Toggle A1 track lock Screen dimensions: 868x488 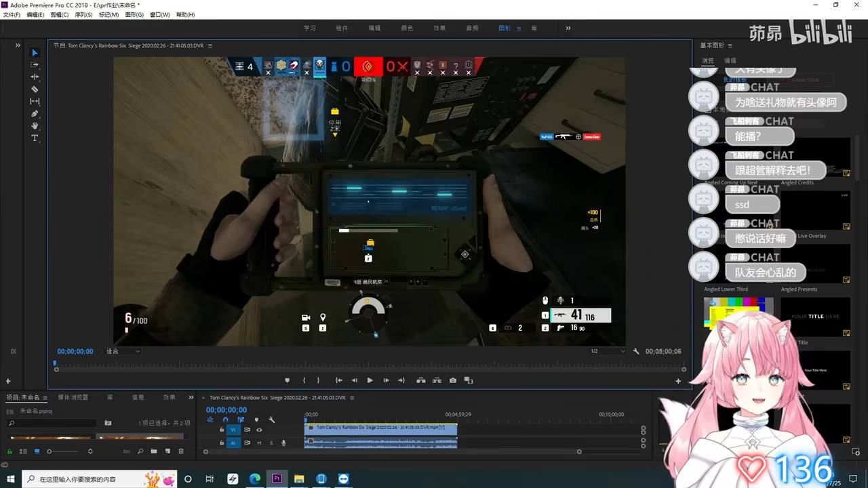click(222, 443)
